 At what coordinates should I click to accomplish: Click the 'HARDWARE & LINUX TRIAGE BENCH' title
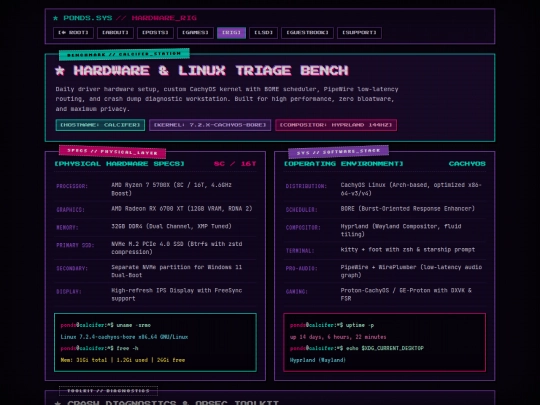pos(211,71)
